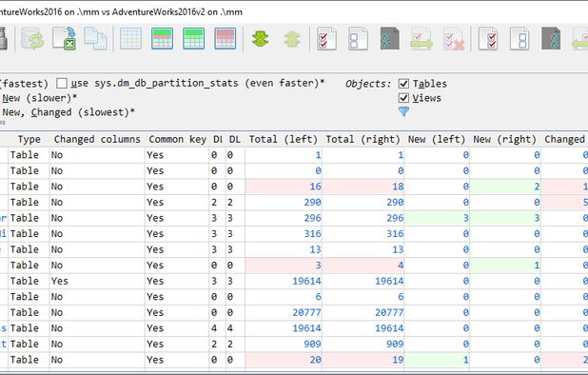
Task: Click Total (right) cell showing 4
Action: point(363,266)
